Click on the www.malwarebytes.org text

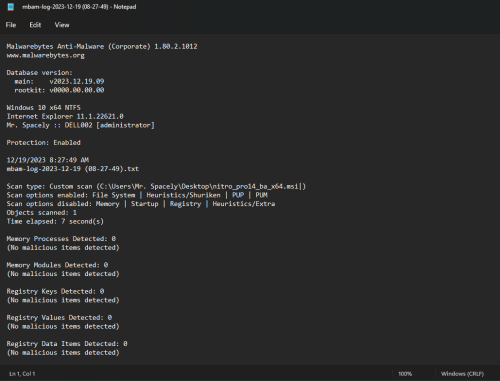46,55
